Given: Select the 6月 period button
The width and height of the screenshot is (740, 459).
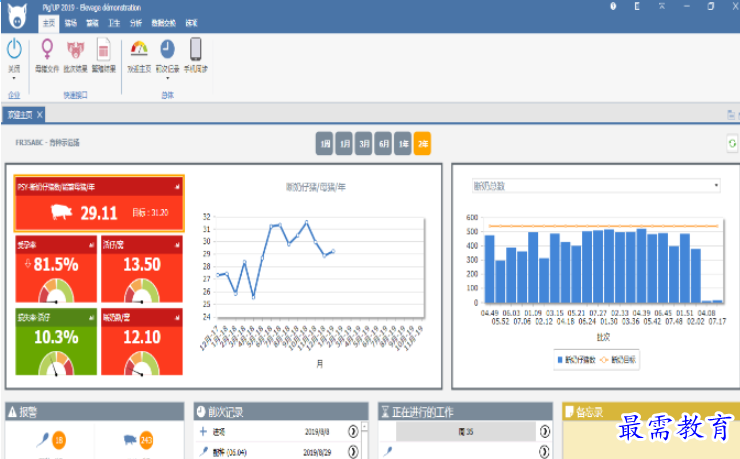Looking at the screenshot, I should tap(384, 143).
